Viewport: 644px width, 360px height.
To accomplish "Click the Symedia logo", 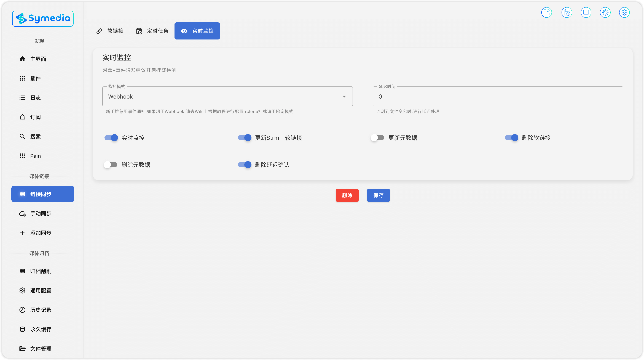I will pyautogui.click(x=43, y=18).
